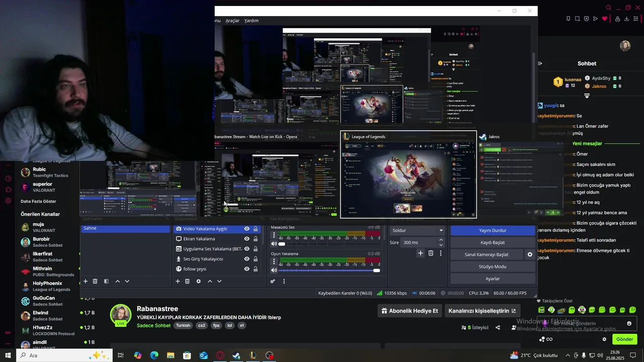The image size is (644, 362).
Task: Increase transition Süre with up arrow
Action: click(x=441, y=240)
